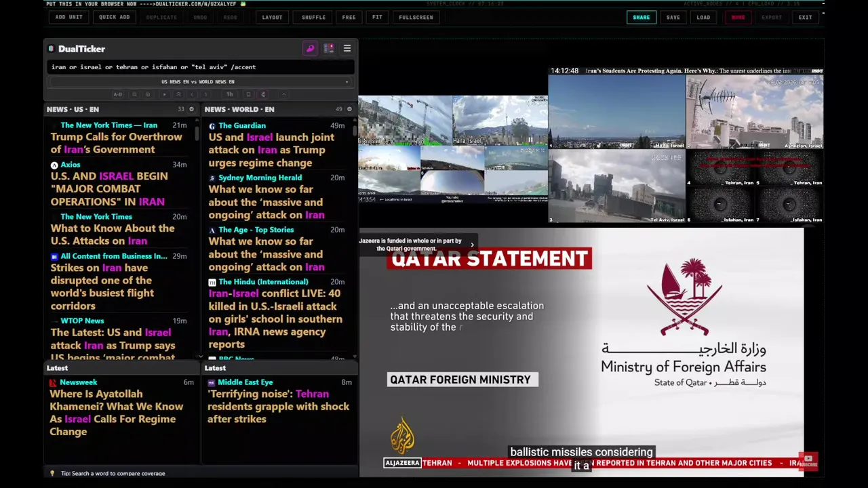Viewport: 868px width, 488px height.
Task: Open Newsweek Where Is Ayatollah Khamenei headline
Action: (116, 412)
